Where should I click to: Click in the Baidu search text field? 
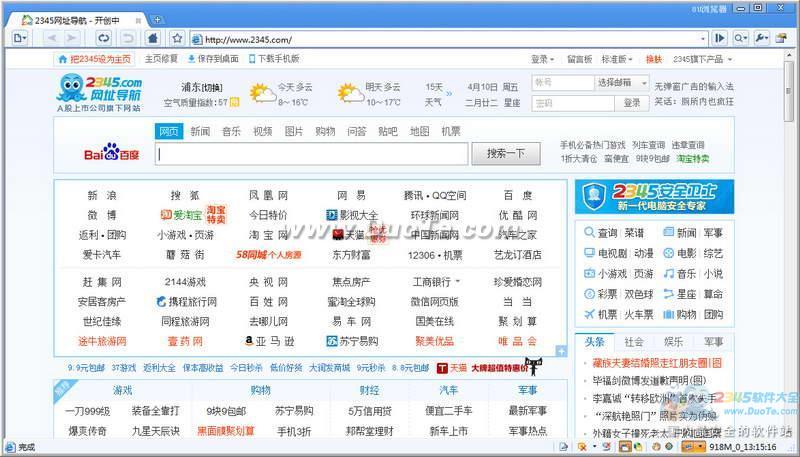312,154
